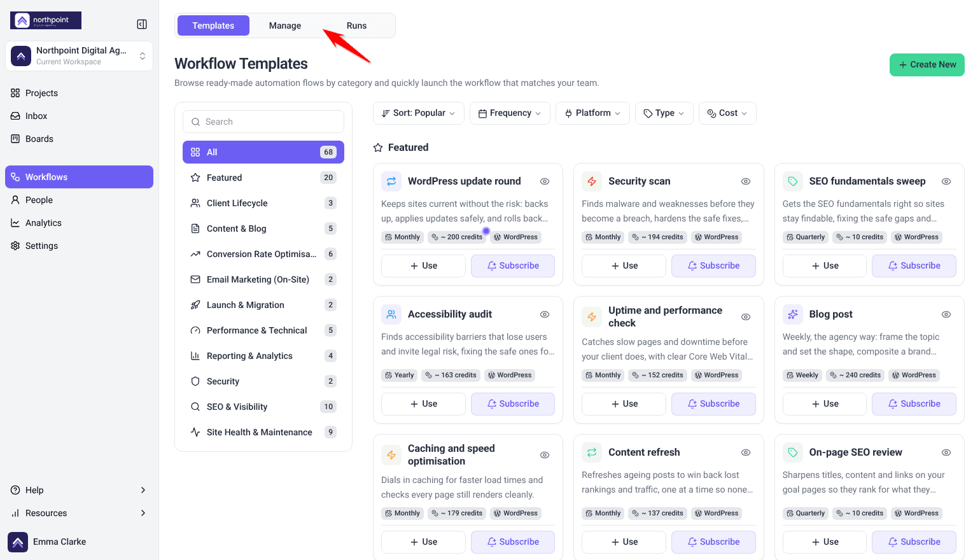Use WordPress update round template
The width and height of the screenshot is (980, 560).
tap(423, 266)
